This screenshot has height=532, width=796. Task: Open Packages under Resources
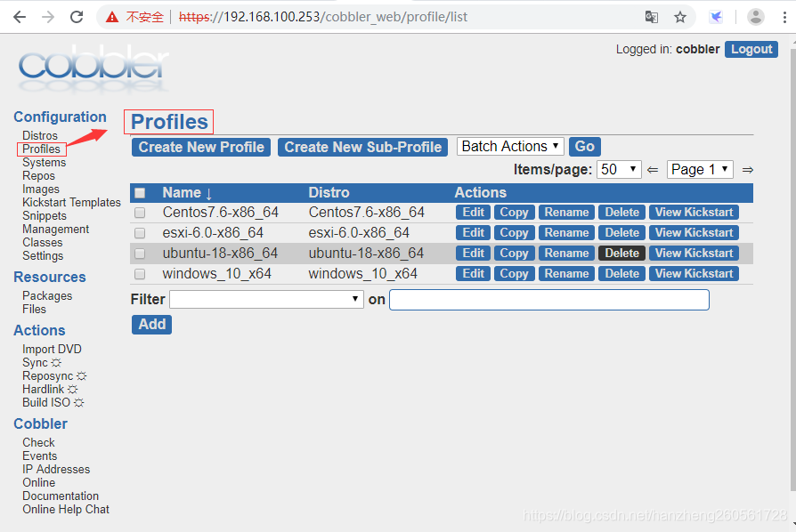coord(47,295)
